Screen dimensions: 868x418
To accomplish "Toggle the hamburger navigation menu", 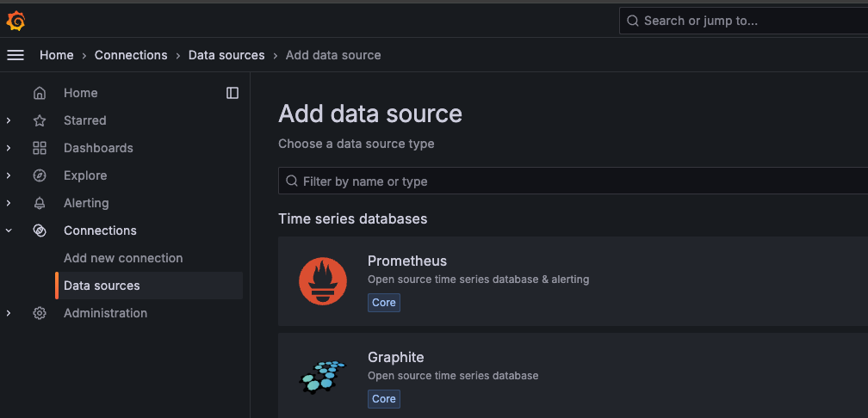I will (x=15, y=55).
